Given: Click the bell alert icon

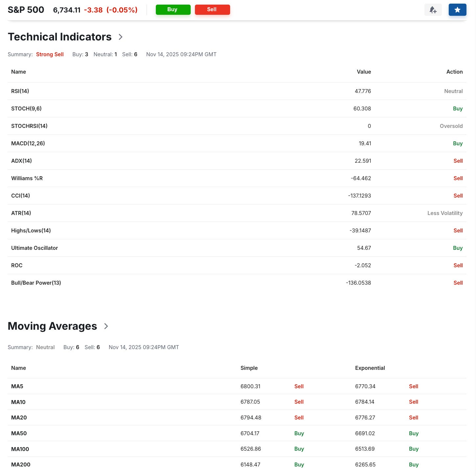Looking at the screenshot, I should pos(433,10).
